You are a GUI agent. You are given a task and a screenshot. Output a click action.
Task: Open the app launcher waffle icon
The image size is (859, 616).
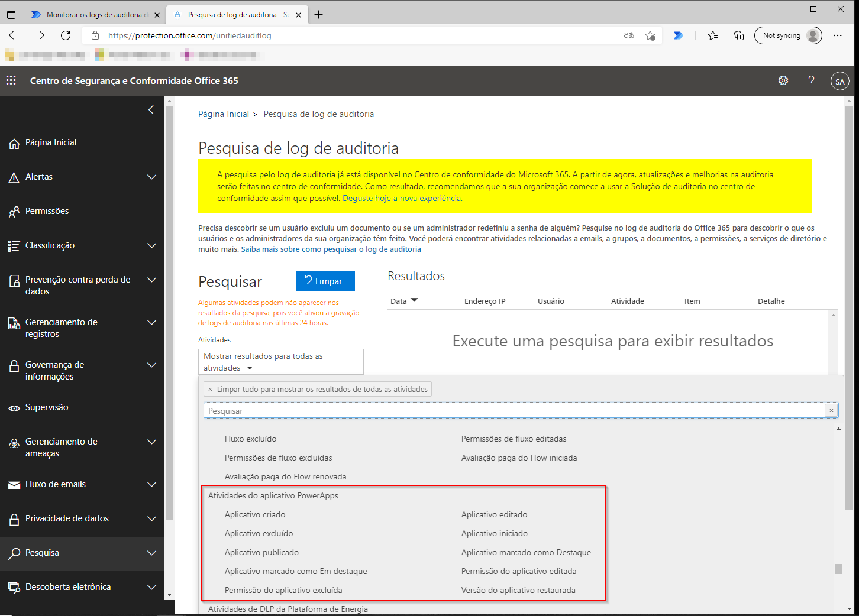coord(11,80)
